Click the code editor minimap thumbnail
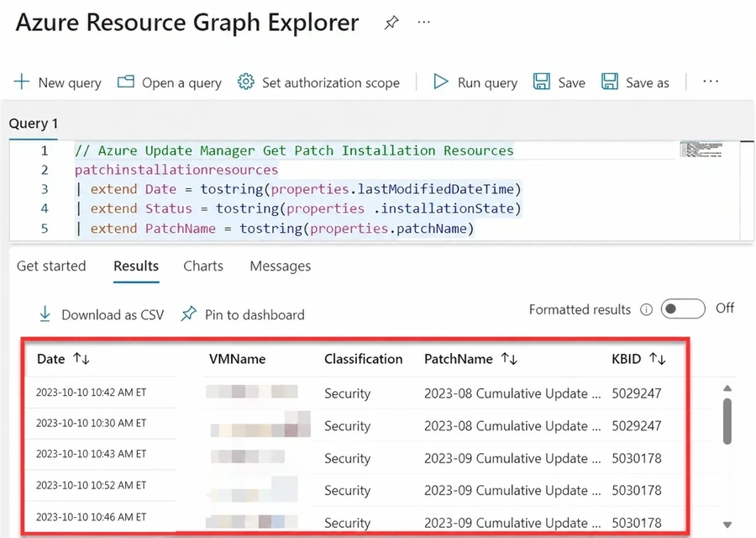This screenshot has width=756, height=538. point(701,149)
